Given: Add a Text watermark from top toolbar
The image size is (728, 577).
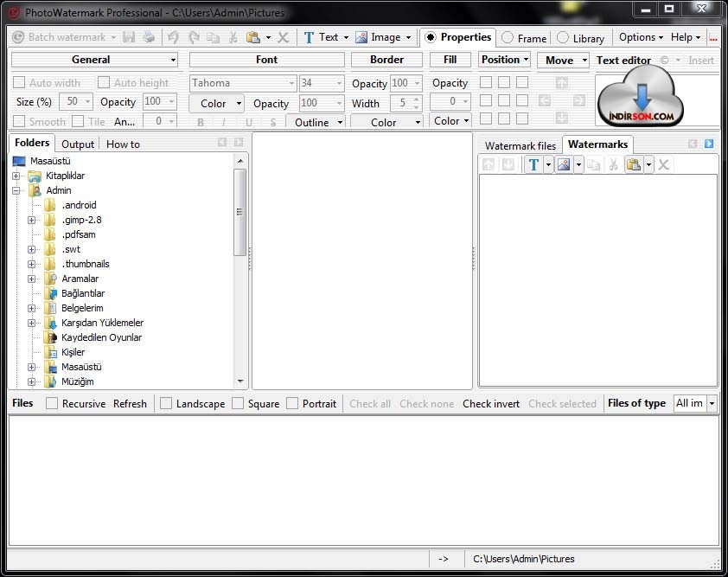Looking at the screenshot, I should pyautogui.click(x=322, y=37).
